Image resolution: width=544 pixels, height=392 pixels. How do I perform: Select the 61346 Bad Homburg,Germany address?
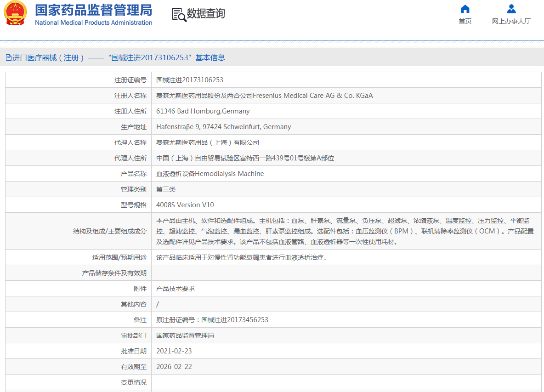click(203, 111)
